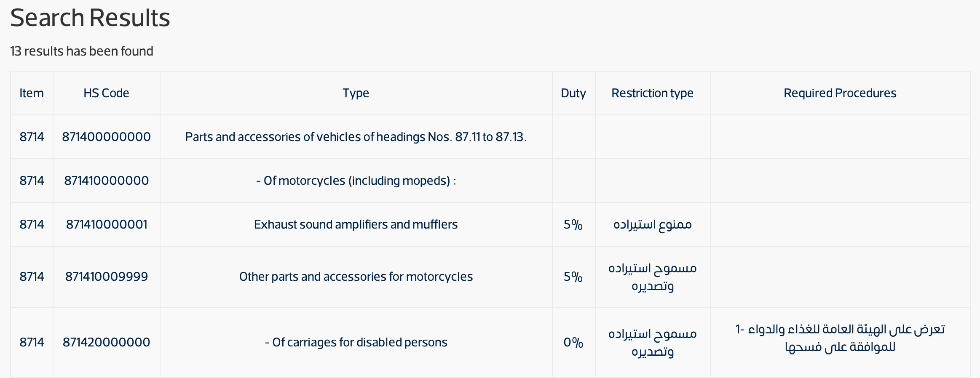
Task: Click 'Parts and accessories of vehicles' description
Action: [x=356, y=137]
